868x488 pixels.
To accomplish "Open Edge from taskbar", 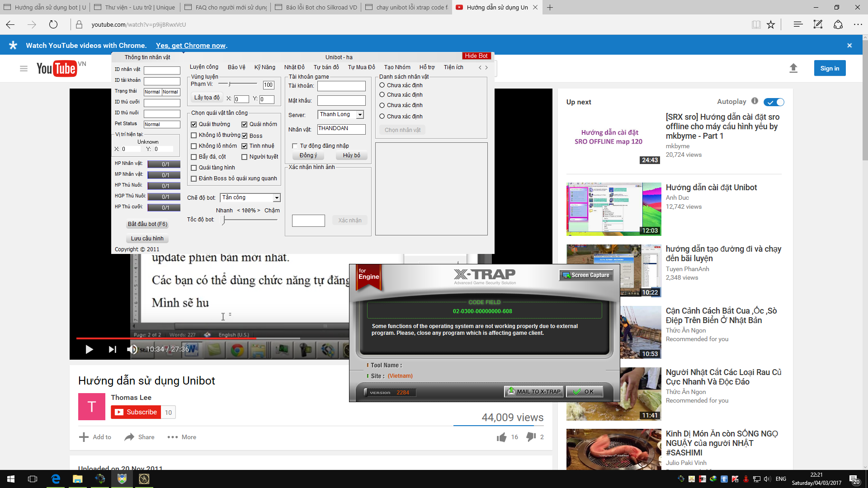I will [56, 479].
